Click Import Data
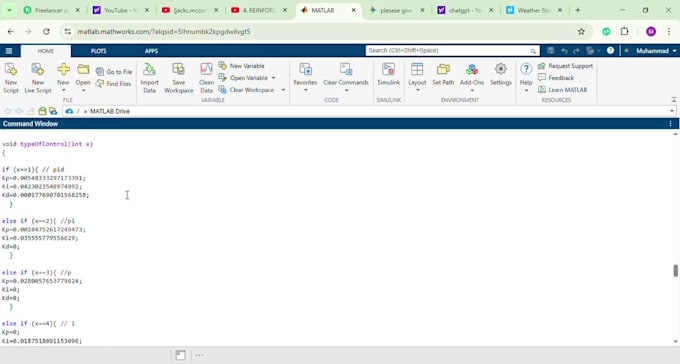Viewport: 680px width, 364px height. click(150, 78)
